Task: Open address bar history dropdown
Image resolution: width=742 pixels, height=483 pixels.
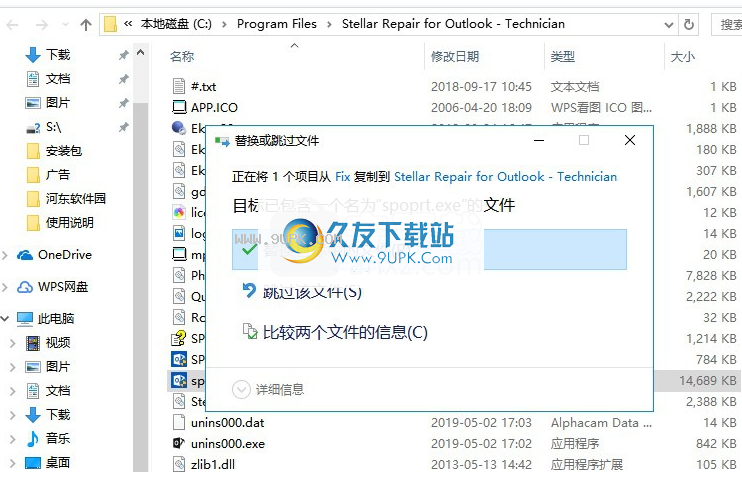Action: tap(669, 24)
